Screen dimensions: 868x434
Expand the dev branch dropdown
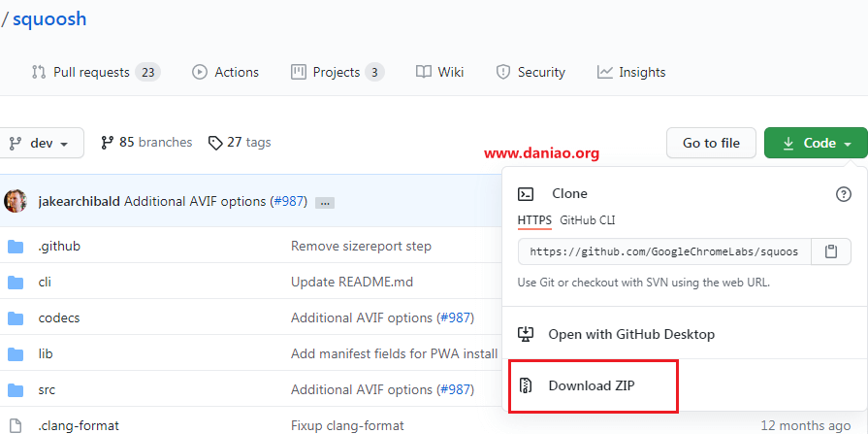(41, 143)
